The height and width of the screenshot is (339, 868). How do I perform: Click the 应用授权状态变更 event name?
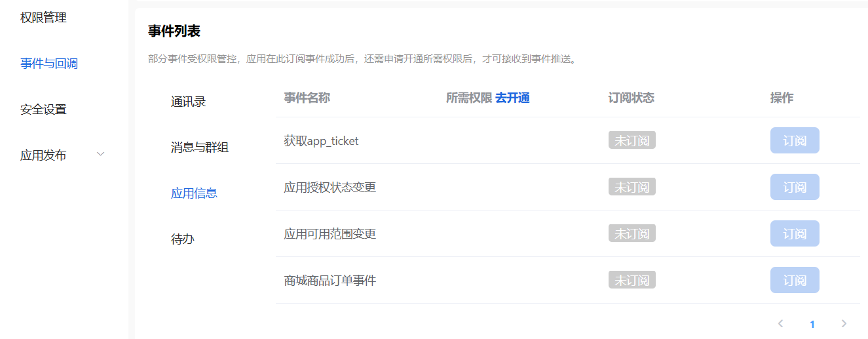pyautogui.click(x=330, y=188)
